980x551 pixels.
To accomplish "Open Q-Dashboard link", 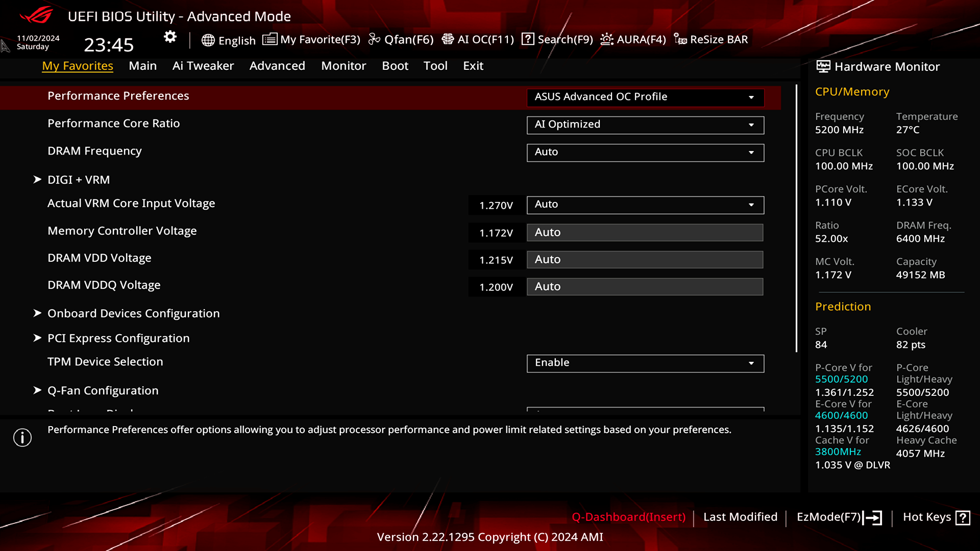I will click(x=628, y=517).
